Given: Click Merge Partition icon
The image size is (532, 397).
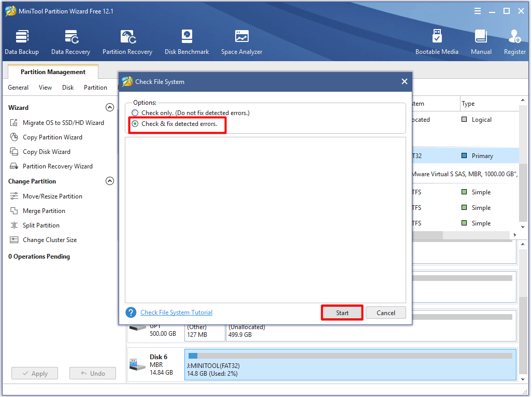Looking at the screenshot, I should point(14,211).
